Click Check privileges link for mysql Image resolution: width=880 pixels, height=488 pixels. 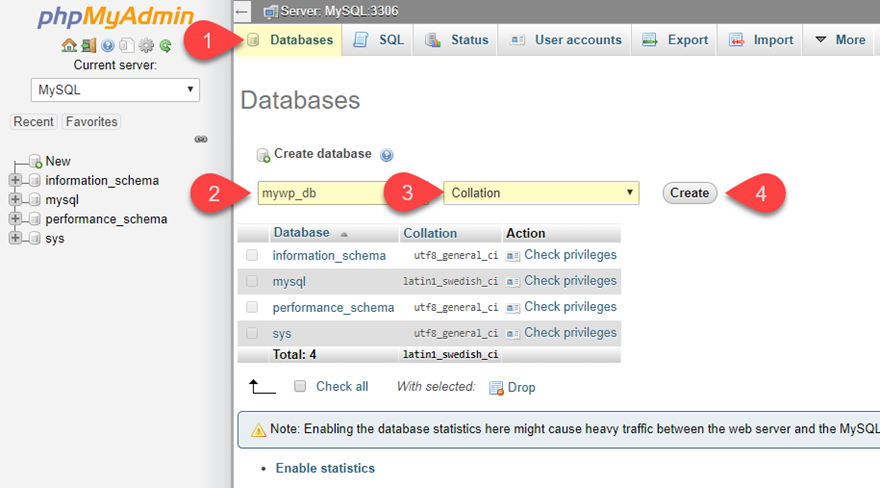[570, 281]
